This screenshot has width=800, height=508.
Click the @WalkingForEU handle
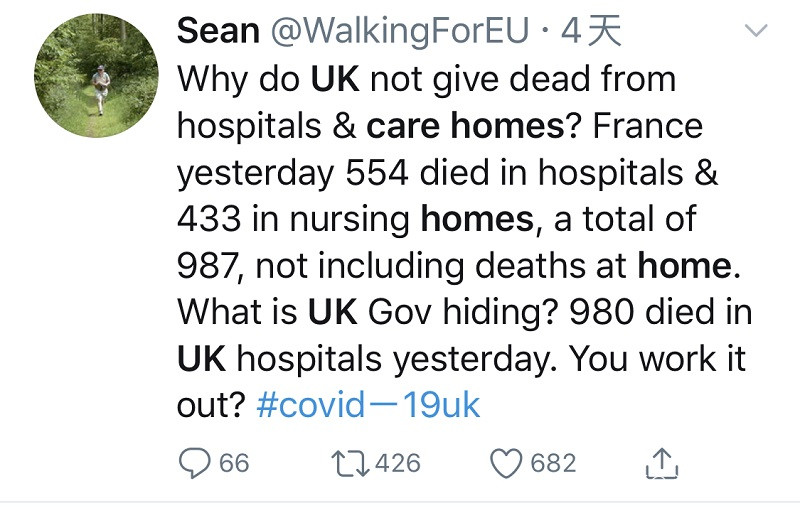400,32
